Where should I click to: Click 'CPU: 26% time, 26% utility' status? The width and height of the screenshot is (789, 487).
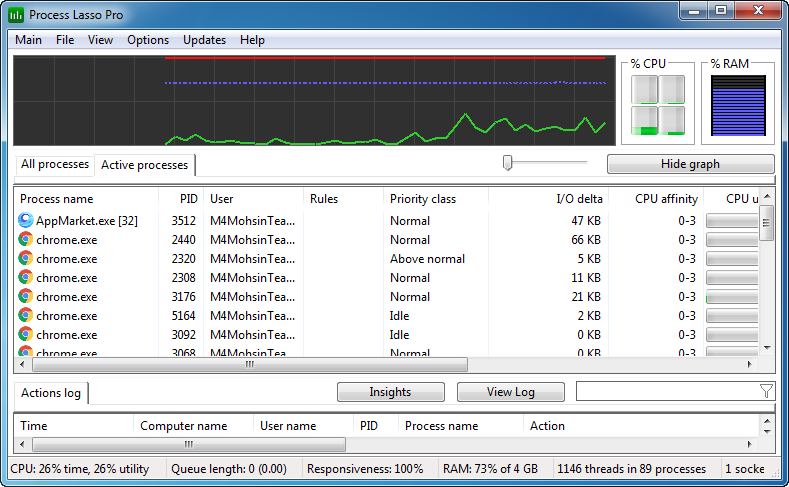pyautogui.click(x=80, y=469)
